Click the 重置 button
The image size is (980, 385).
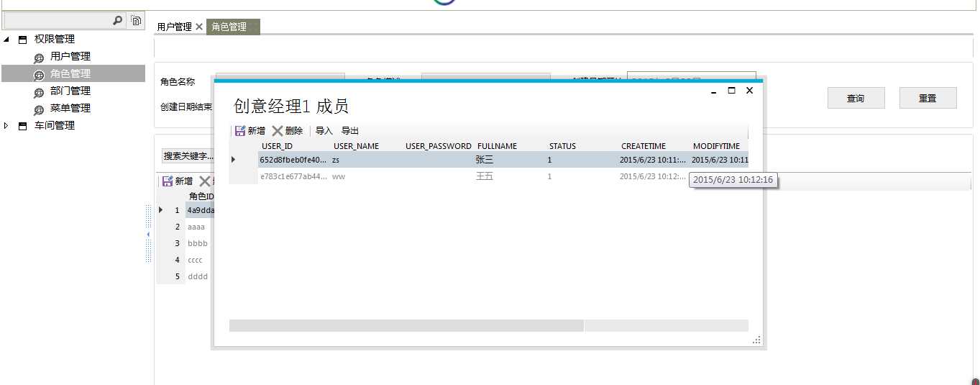(x=928, y=98)
